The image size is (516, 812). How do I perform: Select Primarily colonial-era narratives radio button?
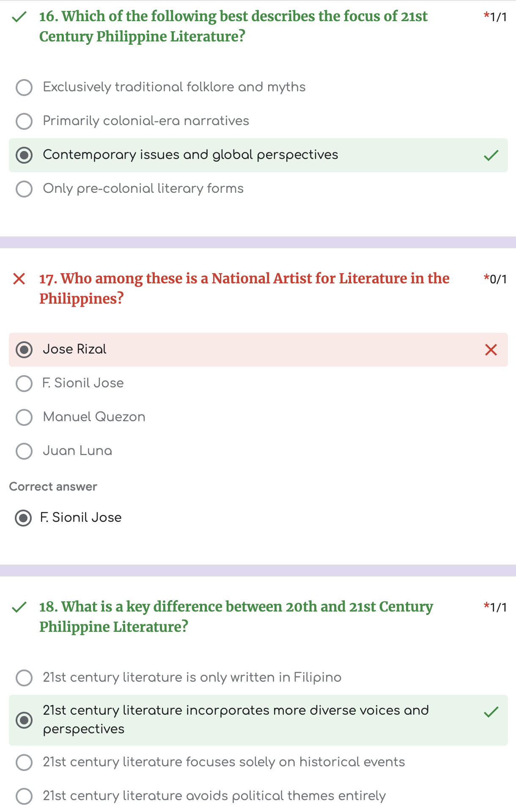(24, 121)
